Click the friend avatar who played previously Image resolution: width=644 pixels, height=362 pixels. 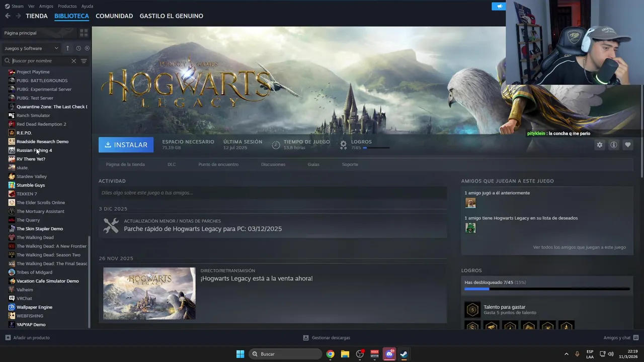[470, 203]
